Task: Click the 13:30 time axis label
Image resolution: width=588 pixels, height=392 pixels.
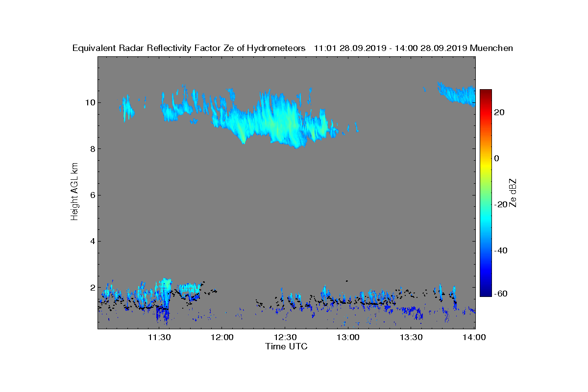Action: [x=412, y=337]
